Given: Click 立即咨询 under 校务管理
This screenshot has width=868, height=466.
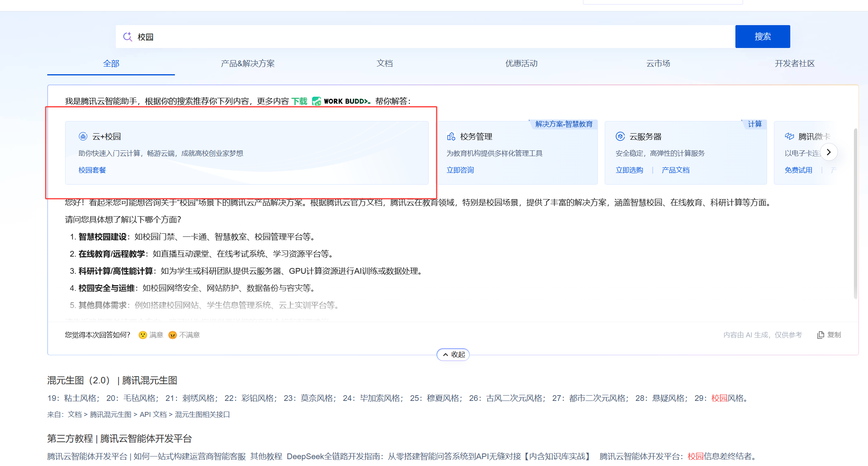Looking at the screenshot, I should [460, 170].
